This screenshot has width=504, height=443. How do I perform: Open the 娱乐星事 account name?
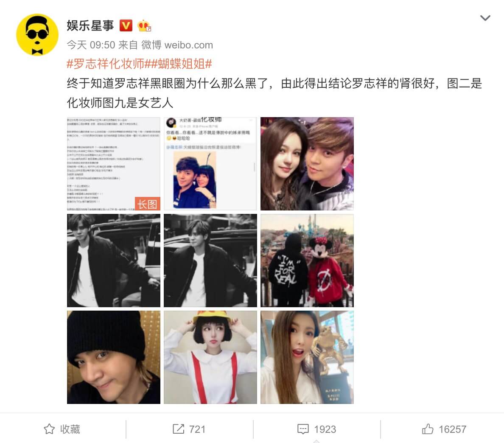90,25
